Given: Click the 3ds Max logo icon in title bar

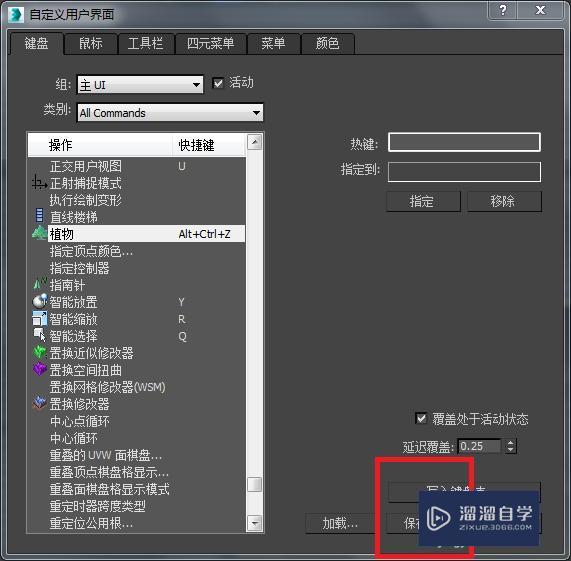Looking at the screenshot, I should (15, 14).
